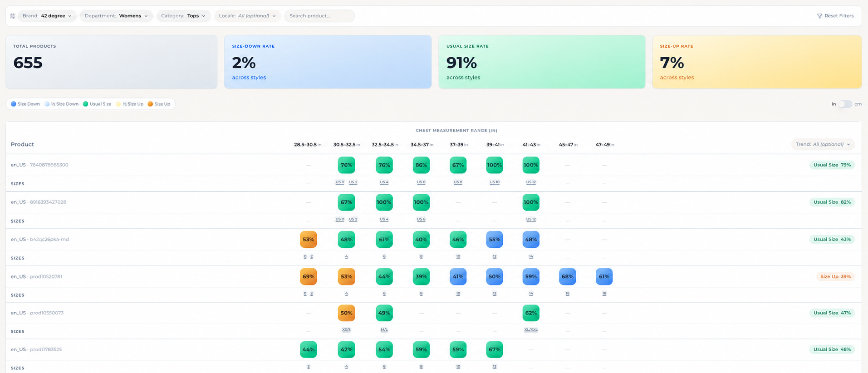Select the Size-Down Rate 2% card
The image size is (868, 373).
[x=328, y=62]
